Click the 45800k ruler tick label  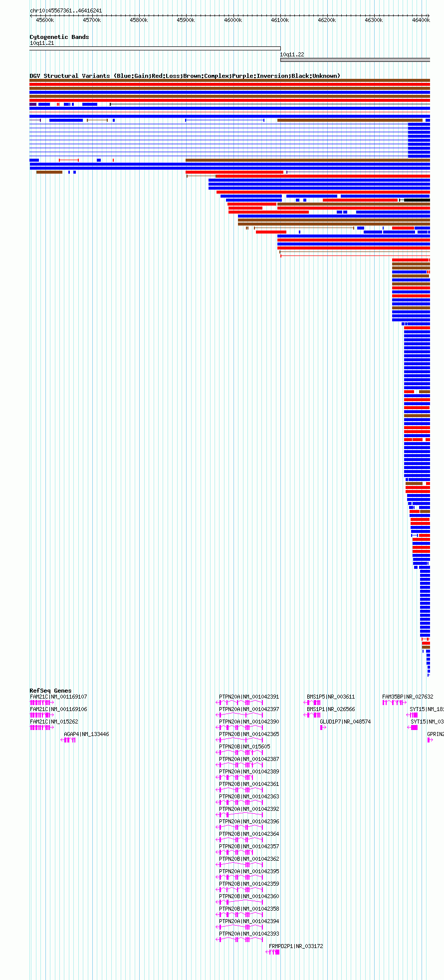pos(139,20)
